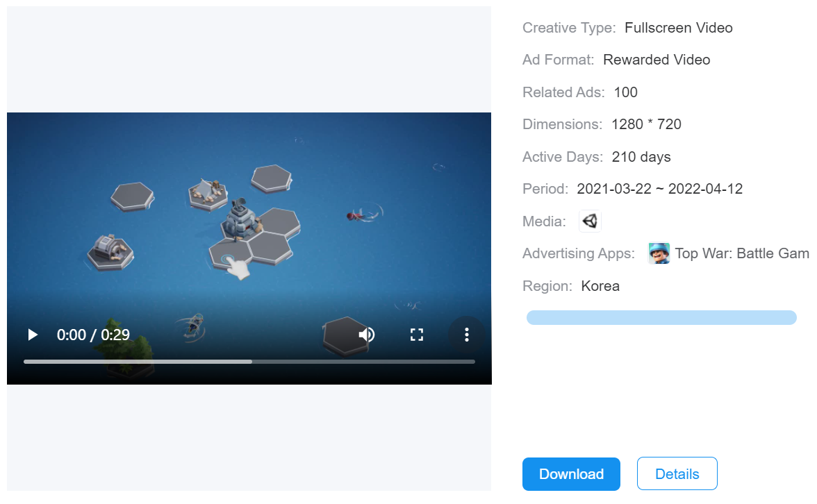Click the Rewarded Video ad format value
The image size is (817, 504).
click(x=657, y=60)
